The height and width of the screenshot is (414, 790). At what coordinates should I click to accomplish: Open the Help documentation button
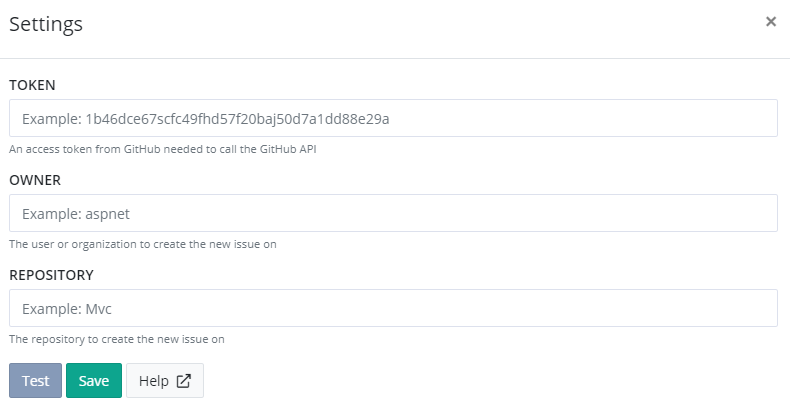point(165,381)
